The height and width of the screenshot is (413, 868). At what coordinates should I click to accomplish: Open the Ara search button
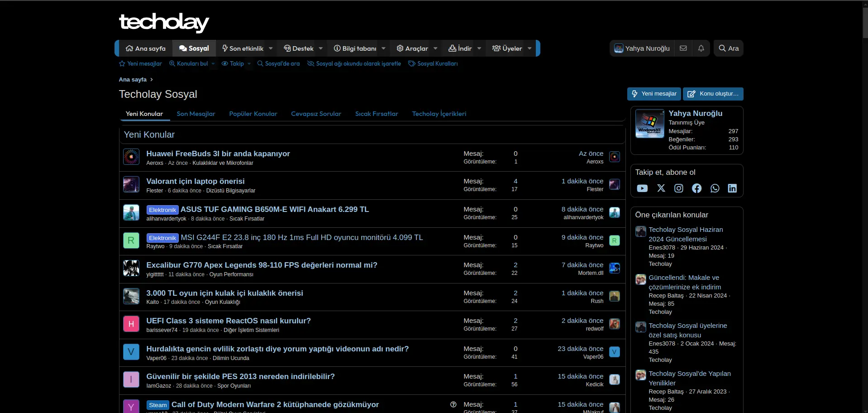729,48
